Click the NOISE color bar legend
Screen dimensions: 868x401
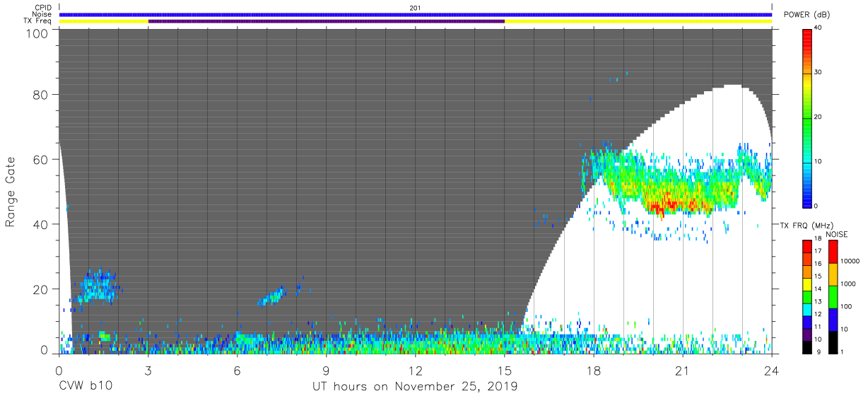point(833,296)
